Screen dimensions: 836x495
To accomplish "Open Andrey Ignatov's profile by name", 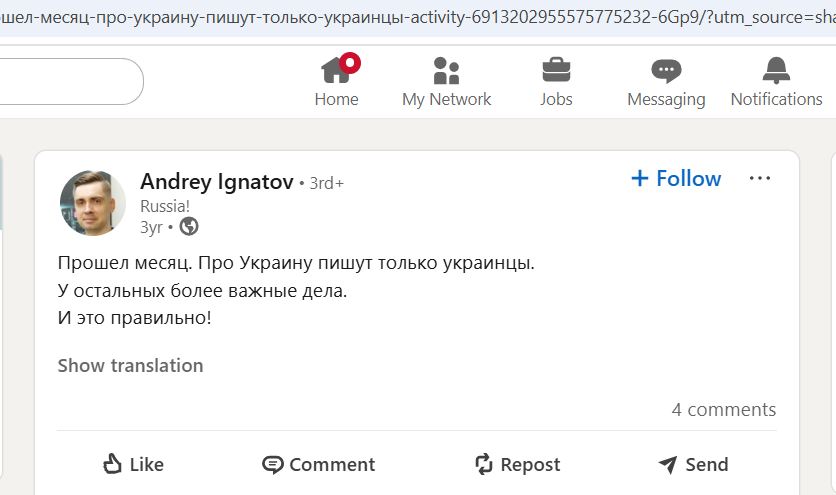I will 216,182.
